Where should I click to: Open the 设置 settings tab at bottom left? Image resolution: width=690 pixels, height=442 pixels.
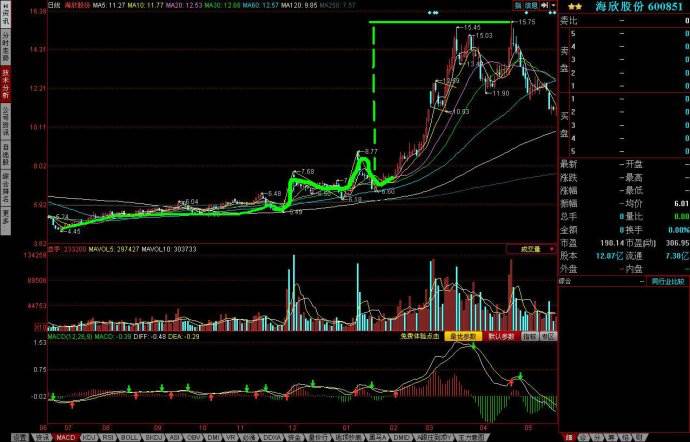pyautogui.click(x=21, y=438)
